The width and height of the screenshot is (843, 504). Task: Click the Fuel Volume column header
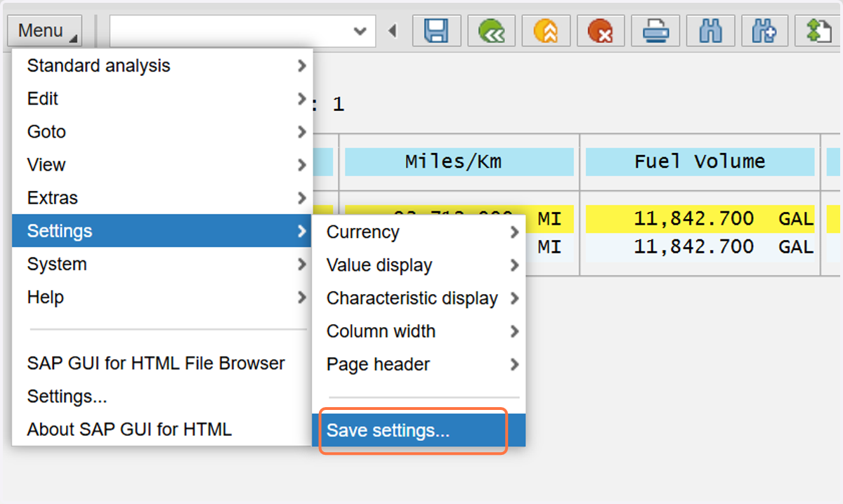pyautogui.click(x=700, y=162)
